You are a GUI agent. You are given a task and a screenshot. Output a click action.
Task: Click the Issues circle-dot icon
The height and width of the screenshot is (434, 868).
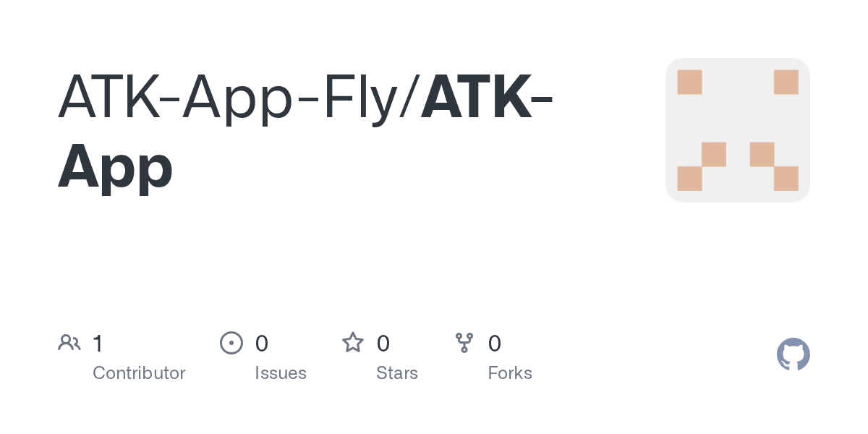[x=231, y=343]
